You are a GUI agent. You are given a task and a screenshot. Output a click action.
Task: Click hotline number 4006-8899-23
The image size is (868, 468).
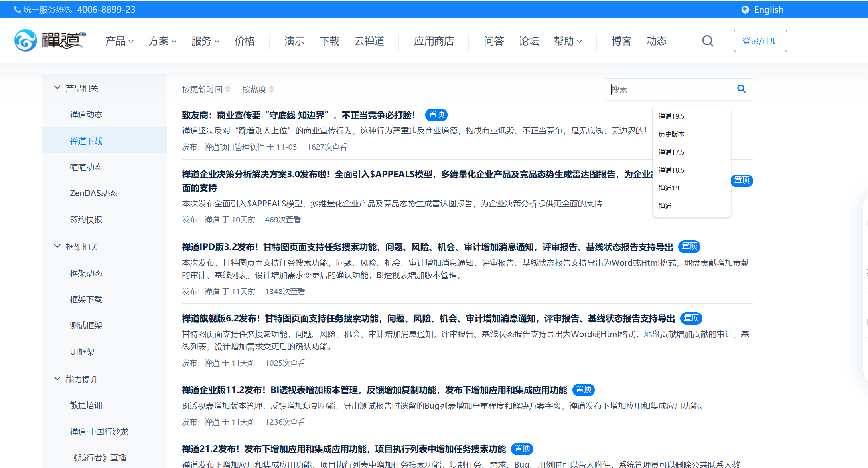point(106,10)
